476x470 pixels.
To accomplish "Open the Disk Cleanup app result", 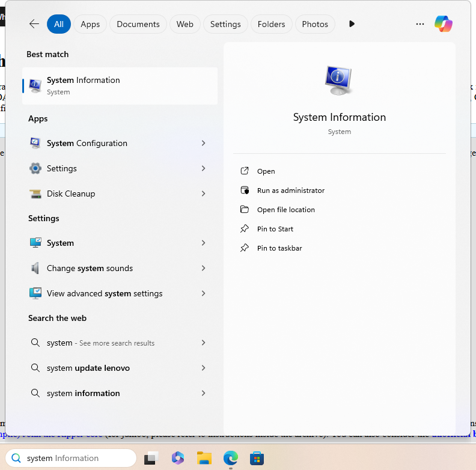I will pyautogui.click(x=120, y=194).
